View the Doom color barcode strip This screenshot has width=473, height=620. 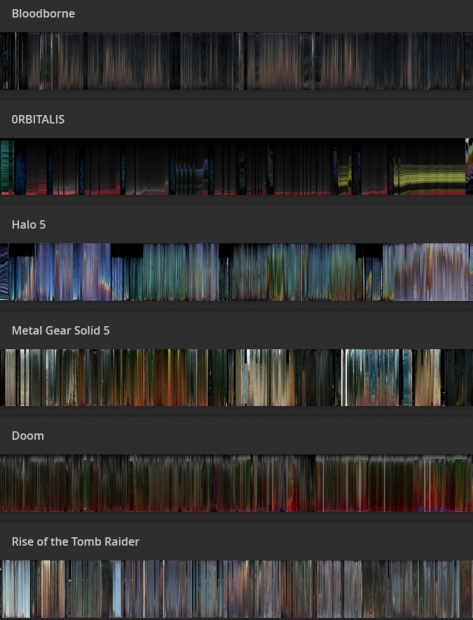(x=236, y=483)
